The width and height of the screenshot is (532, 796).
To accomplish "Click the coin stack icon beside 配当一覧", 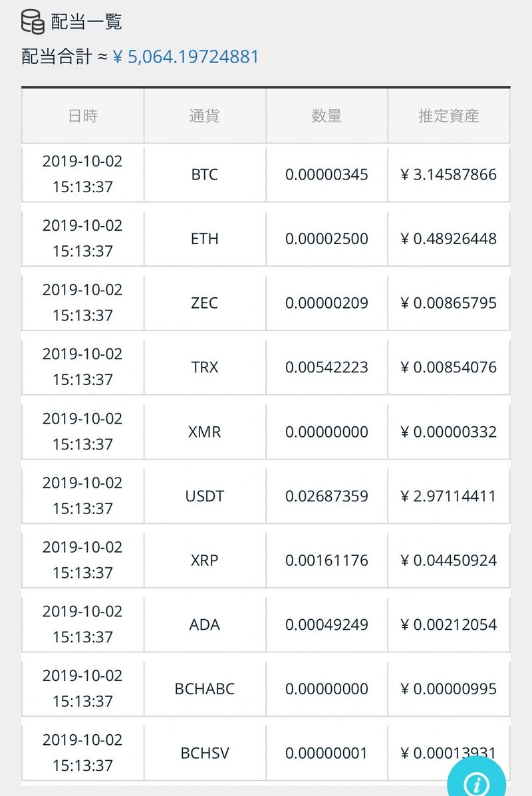I will click(33, 21).
